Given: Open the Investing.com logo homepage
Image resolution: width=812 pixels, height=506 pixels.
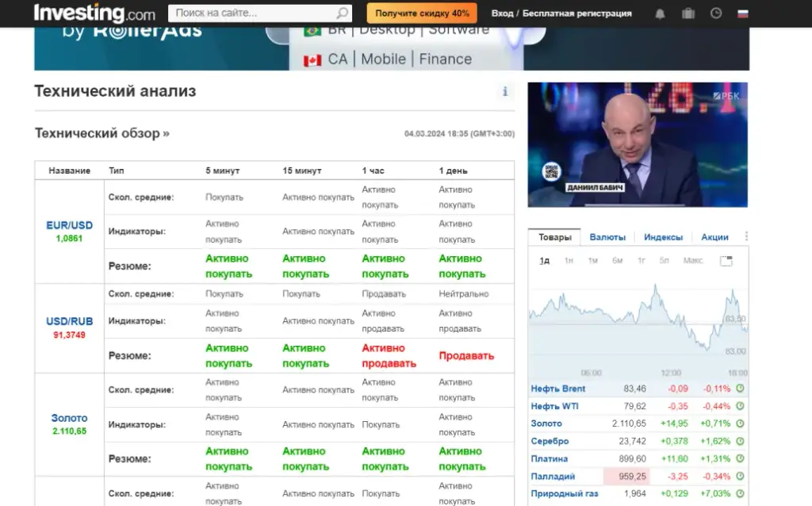Looking at the screenshot, I should click(94, 13).
